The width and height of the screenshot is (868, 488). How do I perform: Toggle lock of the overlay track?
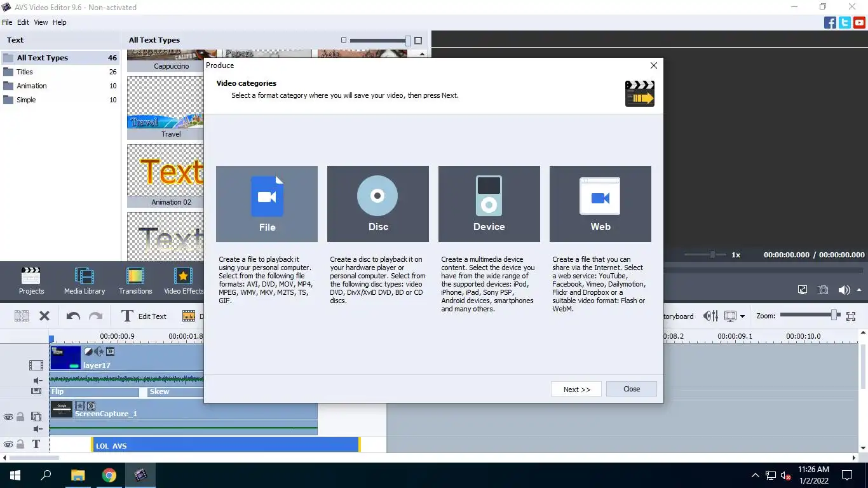[x=20, y=417]
